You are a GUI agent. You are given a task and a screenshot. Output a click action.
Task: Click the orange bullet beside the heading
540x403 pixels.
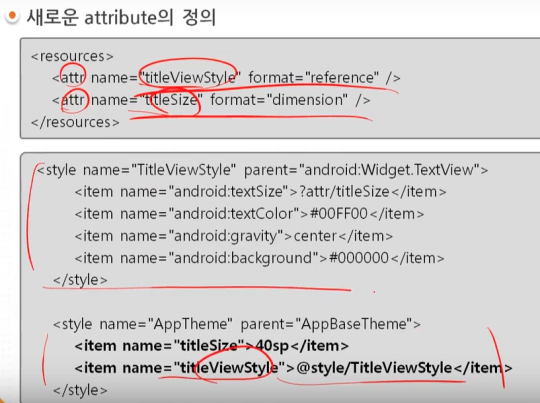coord(12,16)
